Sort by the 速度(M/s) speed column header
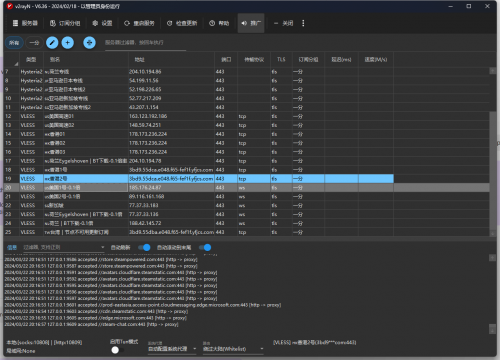 click(376, 60)
